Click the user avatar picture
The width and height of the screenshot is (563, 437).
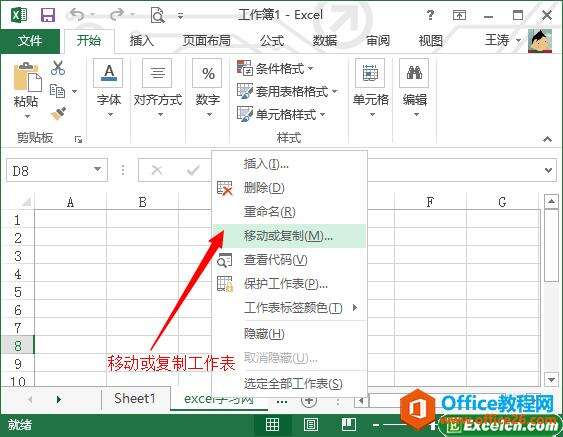coord(540,40)
